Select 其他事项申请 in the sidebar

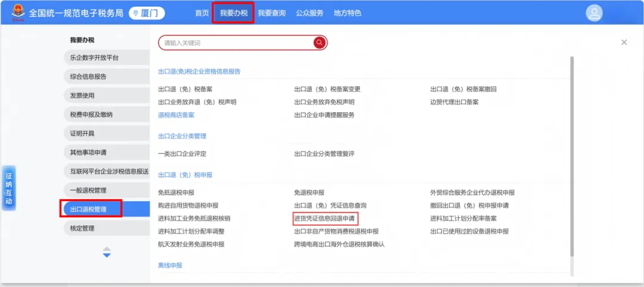click(x=107, y=152)
